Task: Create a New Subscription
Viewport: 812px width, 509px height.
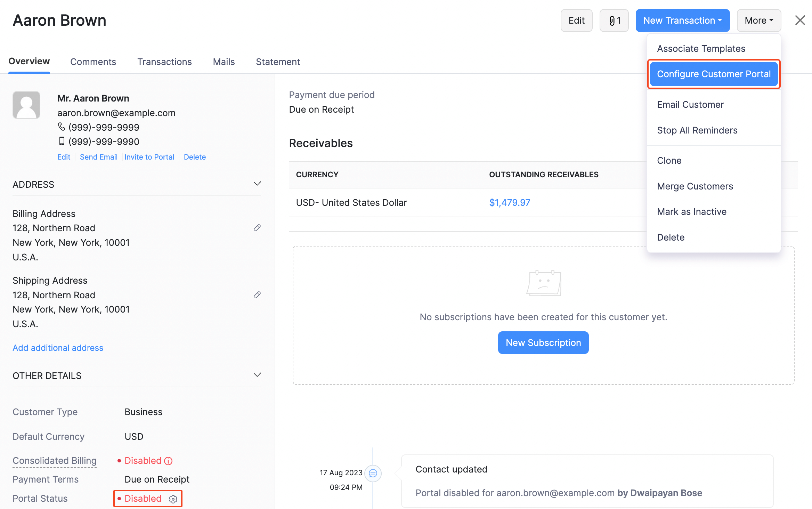Action: click(x=543, y=342)
